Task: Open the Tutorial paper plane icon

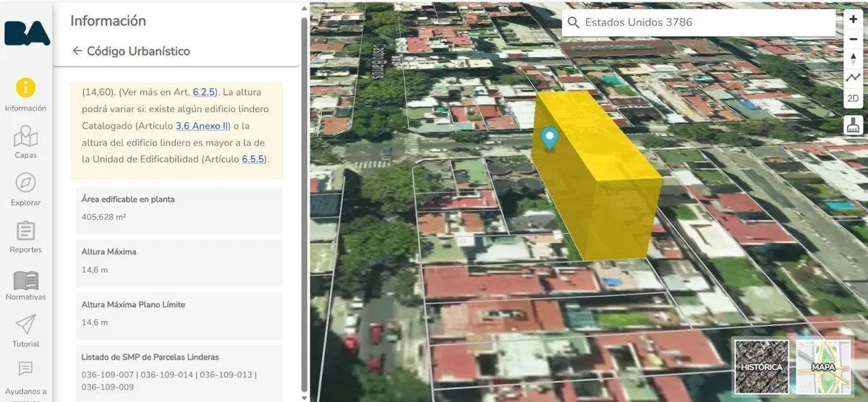Action: (x=25, y=331)
